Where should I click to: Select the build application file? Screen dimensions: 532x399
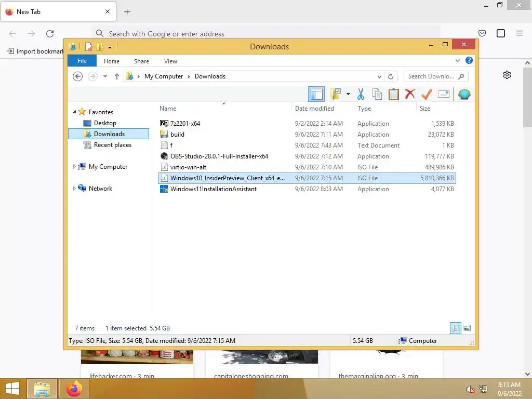pyautogui.click(x=307, y=135)
